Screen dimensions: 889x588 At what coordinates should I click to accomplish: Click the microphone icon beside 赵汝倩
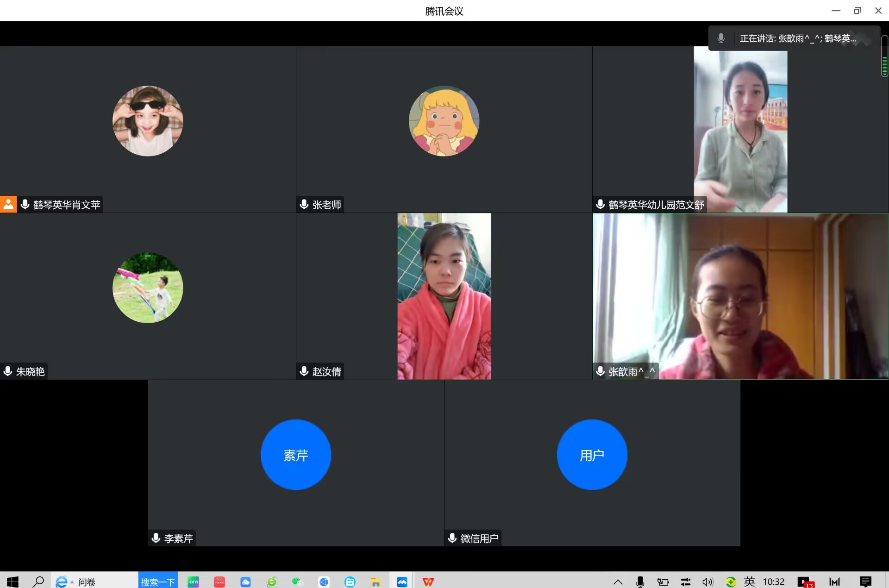coord(304,371)
